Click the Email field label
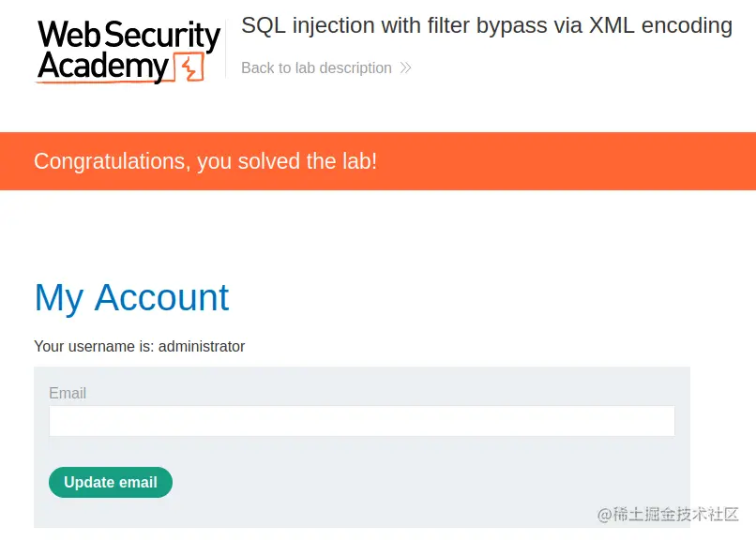 click(68, 393)
